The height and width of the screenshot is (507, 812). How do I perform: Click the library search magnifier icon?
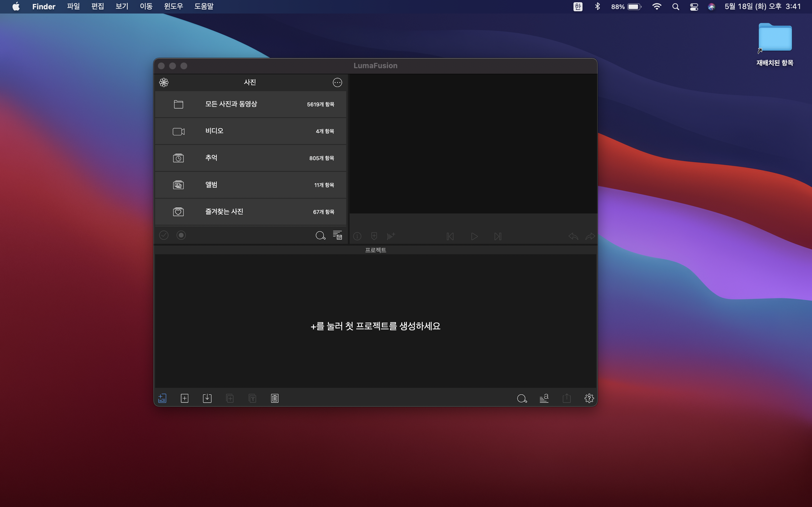pos(321,236)
